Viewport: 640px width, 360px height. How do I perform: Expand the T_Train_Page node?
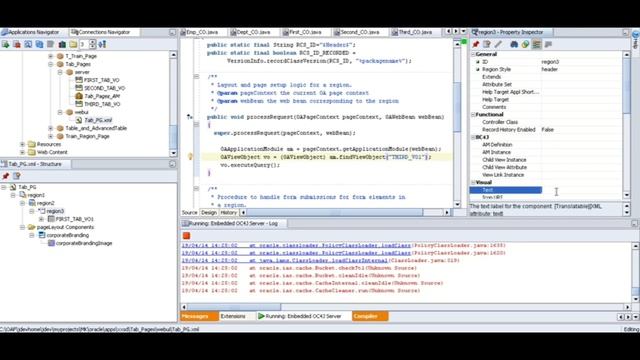pyautogui.click(x=51, y=56)
